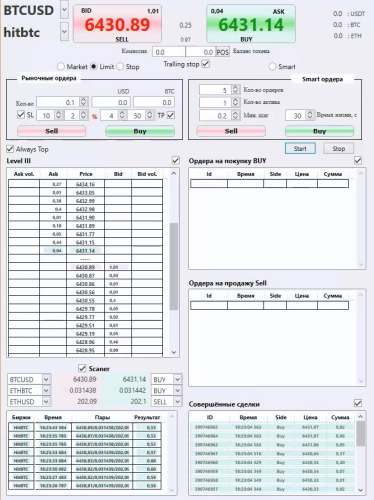Select the Market order radio button
Viewport: 374px width, 500px height.
(61, 67)
